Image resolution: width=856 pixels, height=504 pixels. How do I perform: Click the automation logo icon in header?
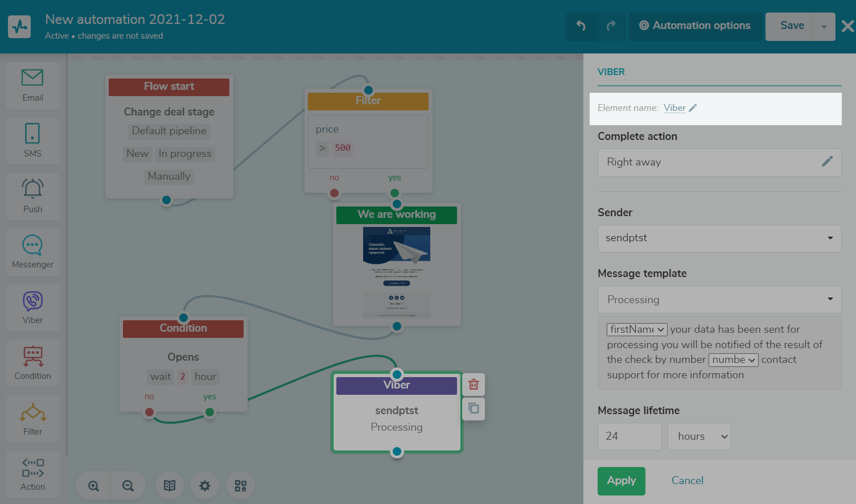click(19, 27)
